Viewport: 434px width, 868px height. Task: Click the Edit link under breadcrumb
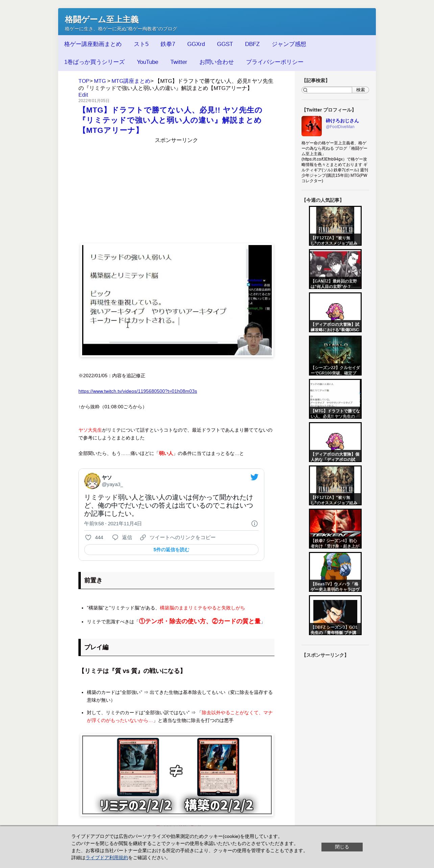click(x=83, y=95)
